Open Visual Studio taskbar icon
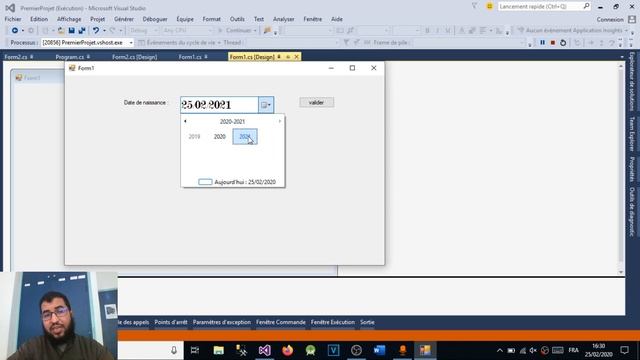The width and height of the screenshot is (640, 360). (264, 350)
